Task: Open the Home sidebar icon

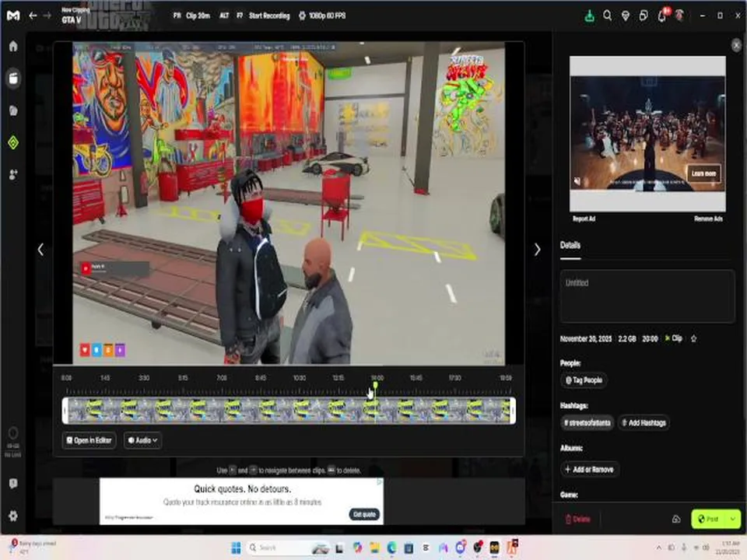Action: (13, 46)
